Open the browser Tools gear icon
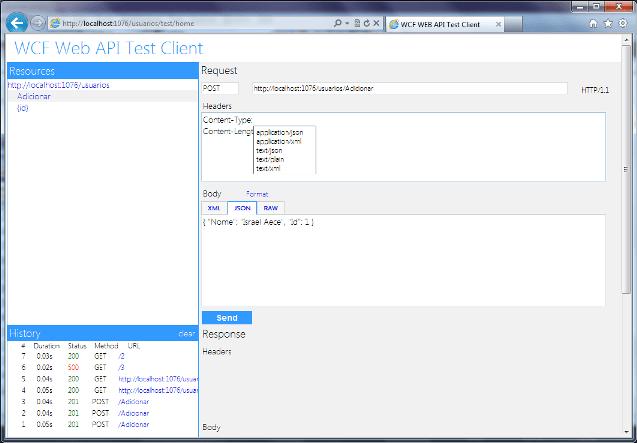 (620, 22)
